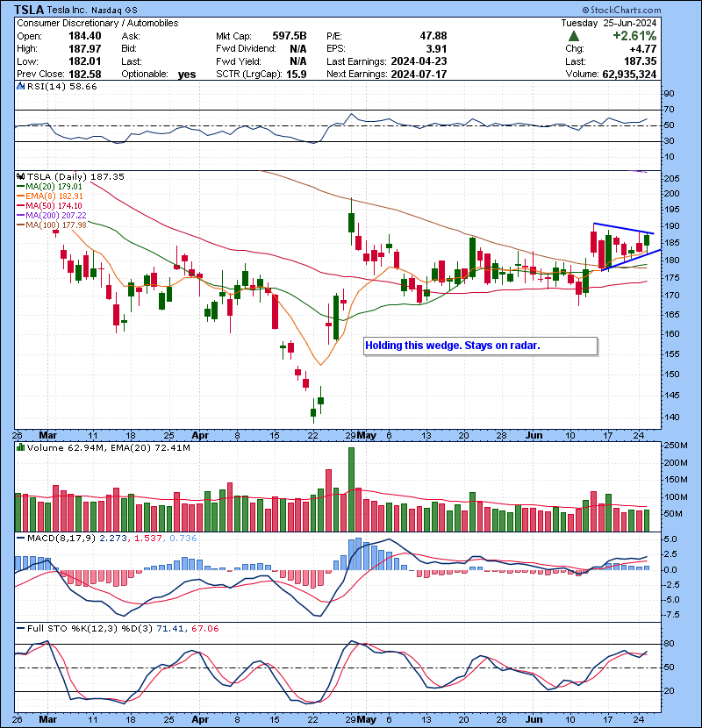Click the Tesla Inc. company name
This screenshot has height=728, width=702.
click(67, 10)
